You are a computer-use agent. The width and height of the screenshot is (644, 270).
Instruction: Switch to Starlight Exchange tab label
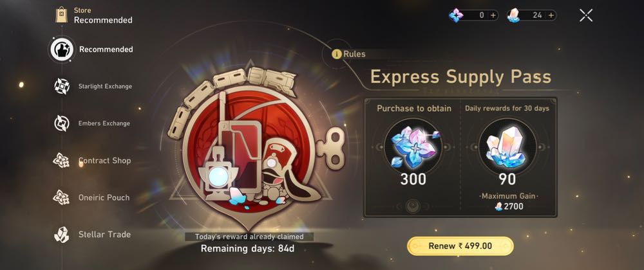105,86
